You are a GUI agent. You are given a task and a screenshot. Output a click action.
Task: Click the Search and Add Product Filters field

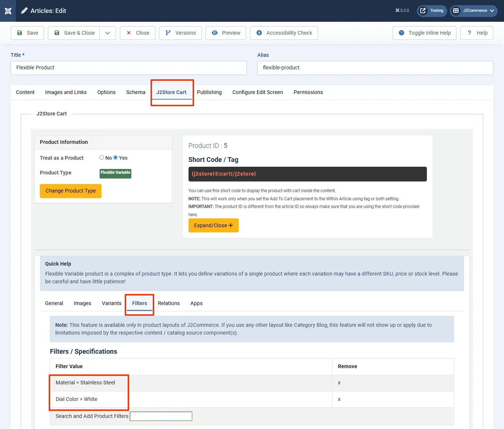coord(161,416)
